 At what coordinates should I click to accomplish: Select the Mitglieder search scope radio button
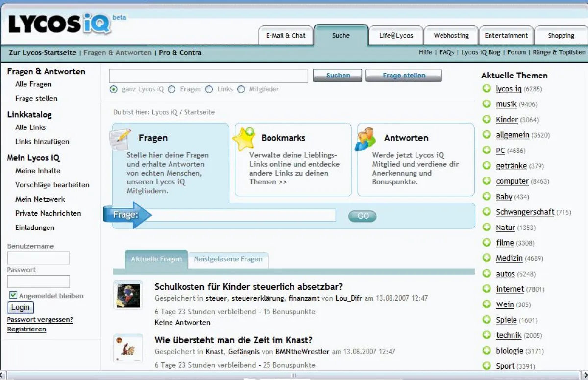[241, 89]
